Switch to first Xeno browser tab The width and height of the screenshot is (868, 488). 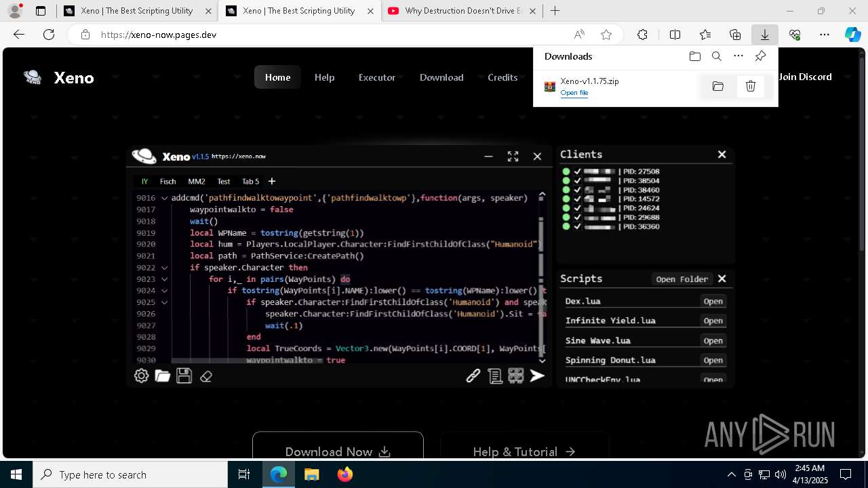pos(137,11)
